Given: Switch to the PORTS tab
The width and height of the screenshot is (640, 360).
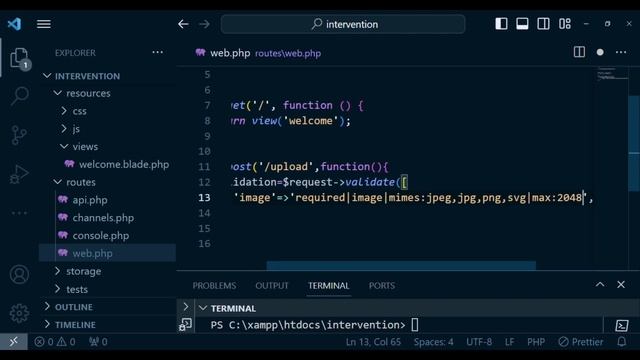Looking at the screenshot, I should point(382,286).
